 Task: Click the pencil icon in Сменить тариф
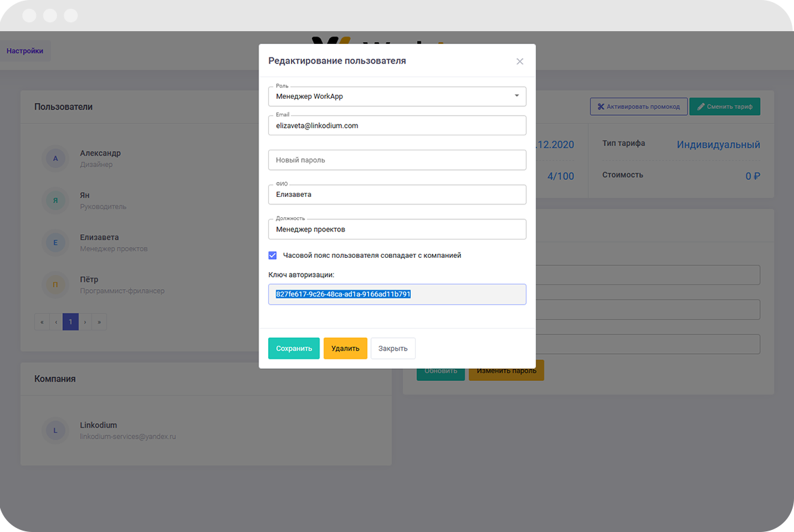coord(701,106)
